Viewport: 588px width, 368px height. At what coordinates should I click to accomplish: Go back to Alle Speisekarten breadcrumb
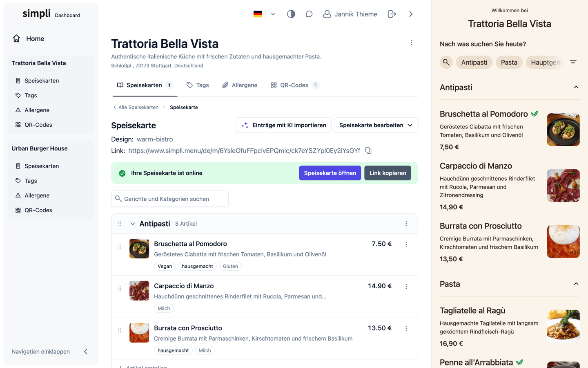[136, 107]
